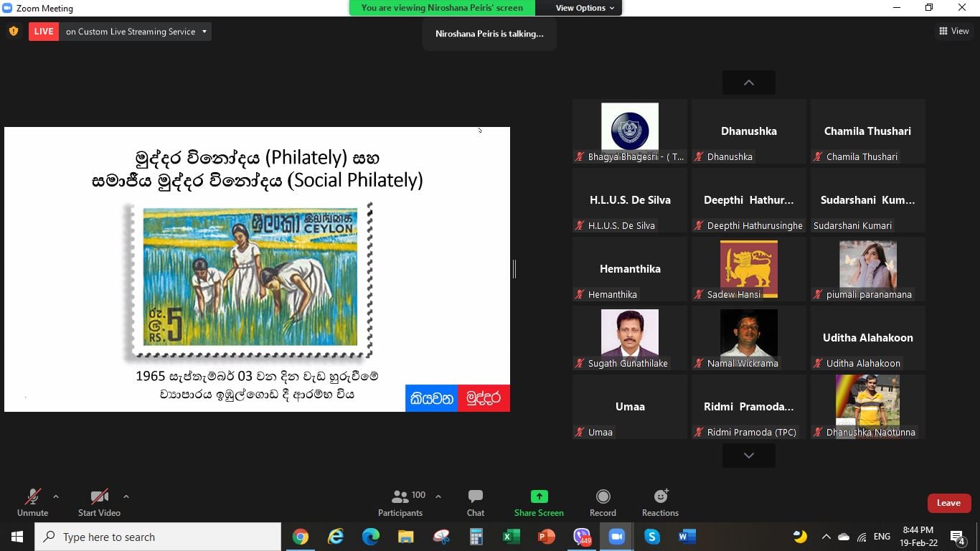Select the Sugath Gunathilake photo tile

click(630, 338)
